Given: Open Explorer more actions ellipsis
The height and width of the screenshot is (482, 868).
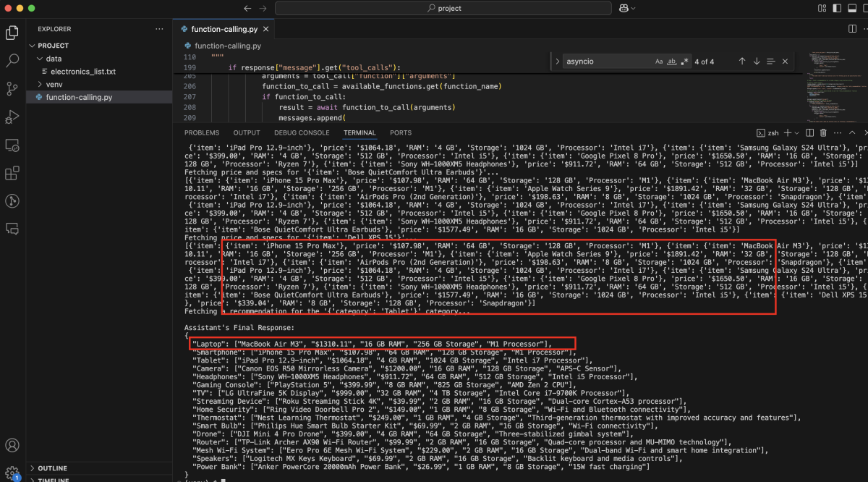Looking at the screenshot, I should 159,29.
